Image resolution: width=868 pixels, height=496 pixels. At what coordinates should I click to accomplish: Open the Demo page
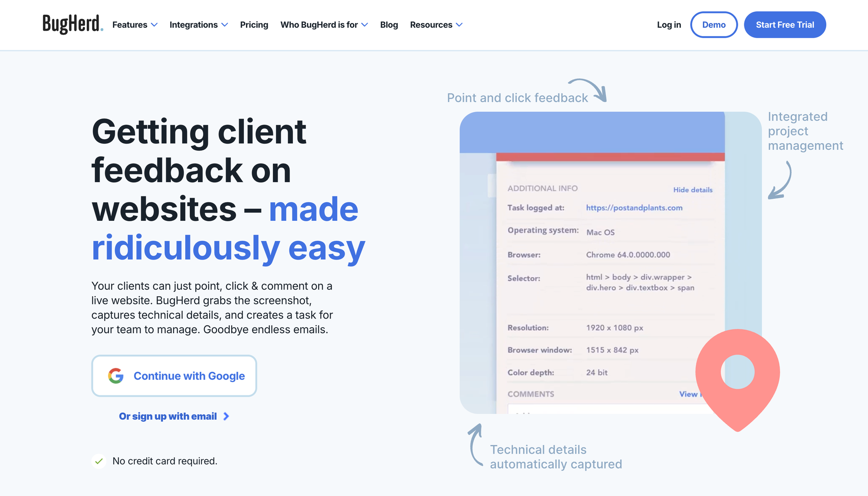click(714, 25)
